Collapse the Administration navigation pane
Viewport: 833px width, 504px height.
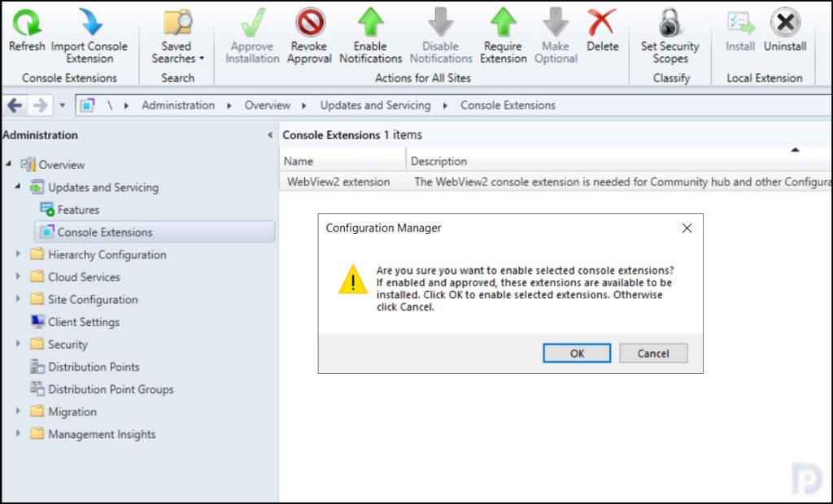coord(270,135)
